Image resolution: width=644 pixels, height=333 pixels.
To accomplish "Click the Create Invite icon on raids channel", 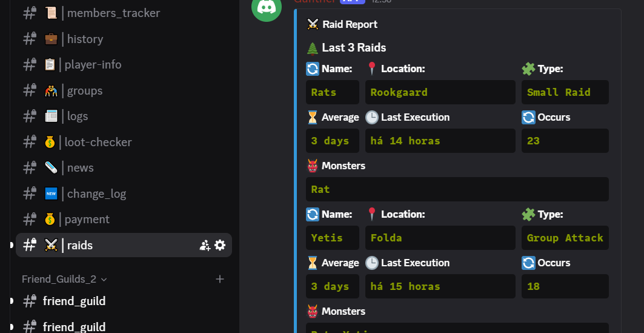I will 205,246.
